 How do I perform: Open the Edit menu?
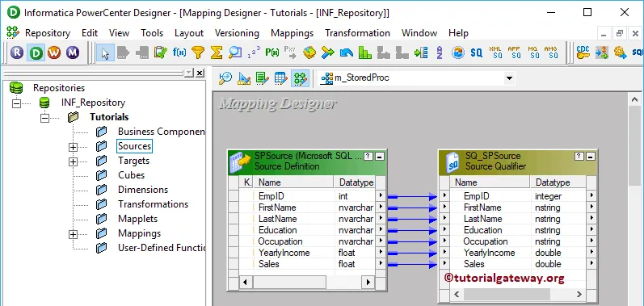90,33
